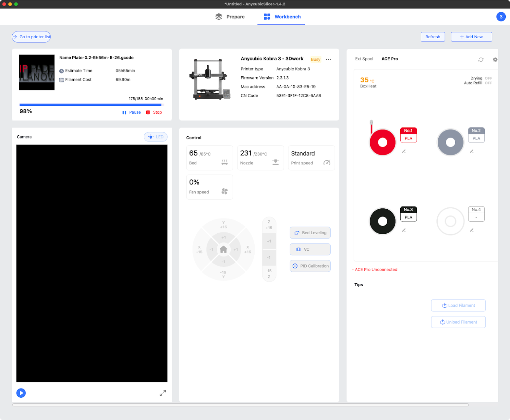Click the blue notification badge showing 3
Screen dimensions: 510x420
click(x=501, y=17)
